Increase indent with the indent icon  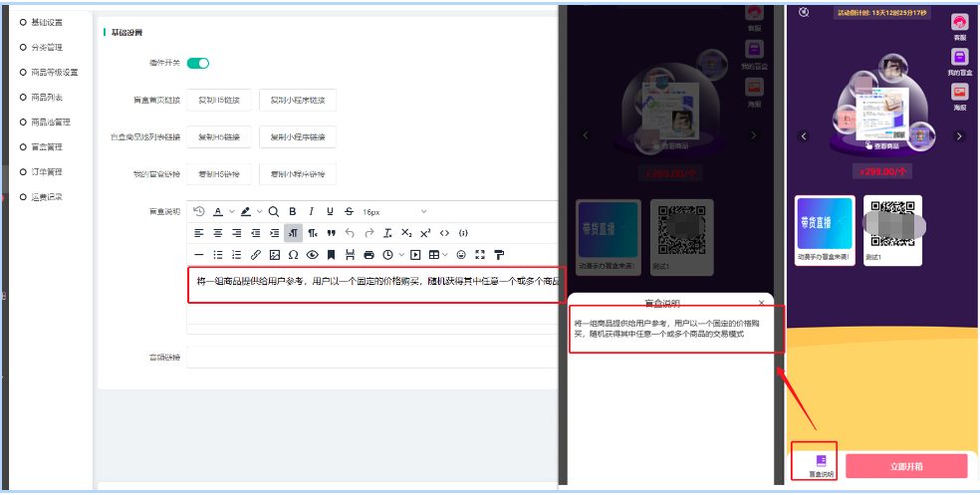pyautogui.click(x=274, y=233)
